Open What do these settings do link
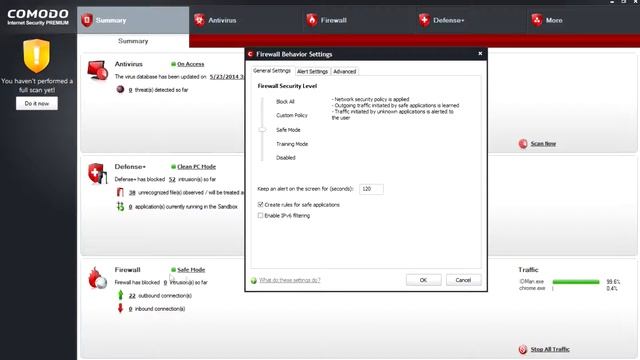The image size is (640, 360). point(290,280)
